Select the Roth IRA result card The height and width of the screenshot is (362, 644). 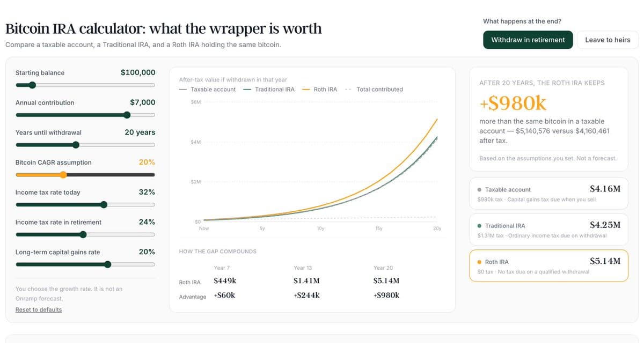tap(548, 265)
